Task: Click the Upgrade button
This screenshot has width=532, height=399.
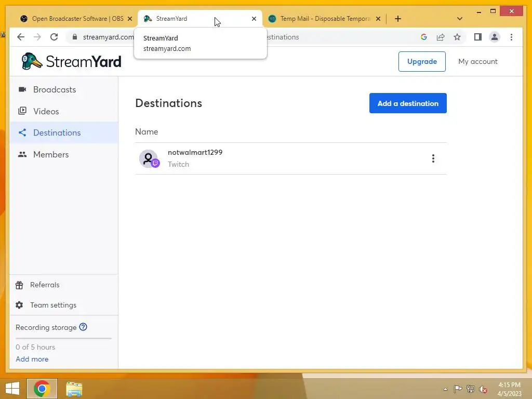Action: coord(422,61)
